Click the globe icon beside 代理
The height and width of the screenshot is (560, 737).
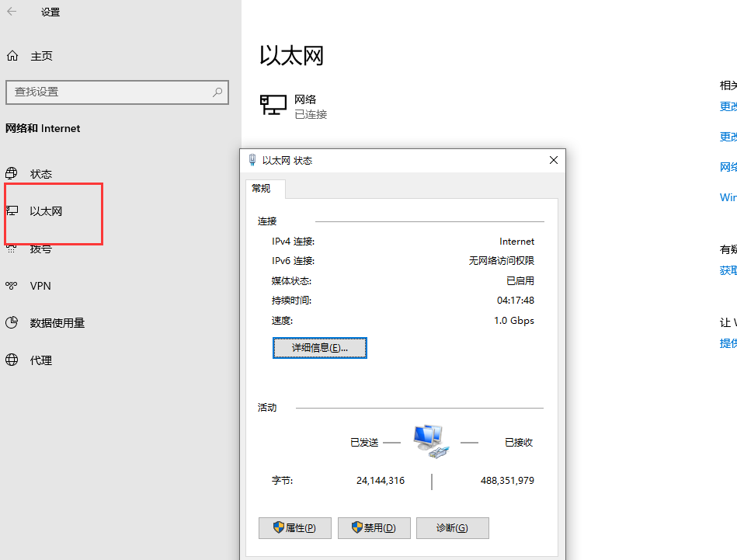tap(12, 360)
